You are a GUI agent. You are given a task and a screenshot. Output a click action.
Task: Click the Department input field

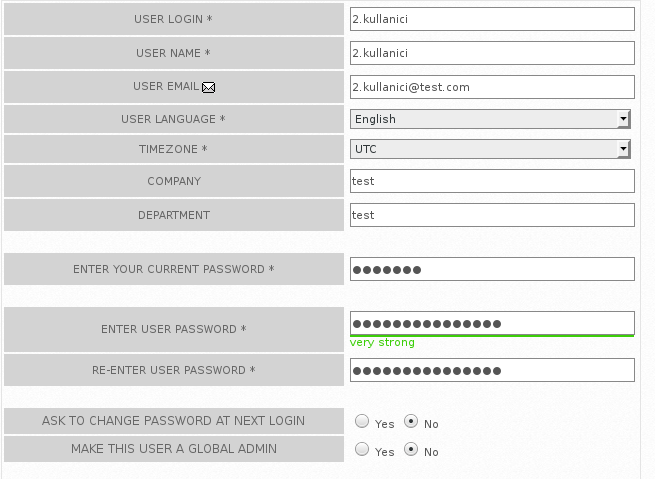492,215
